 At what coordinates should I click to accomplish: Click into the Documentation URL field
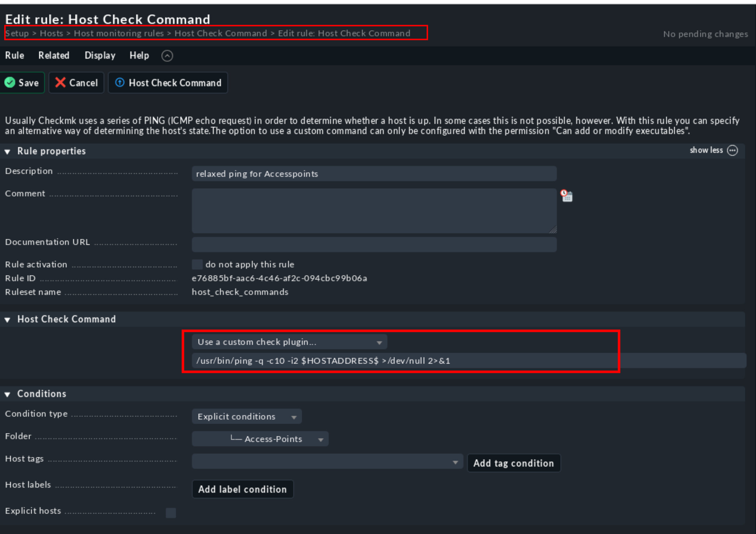374,245
